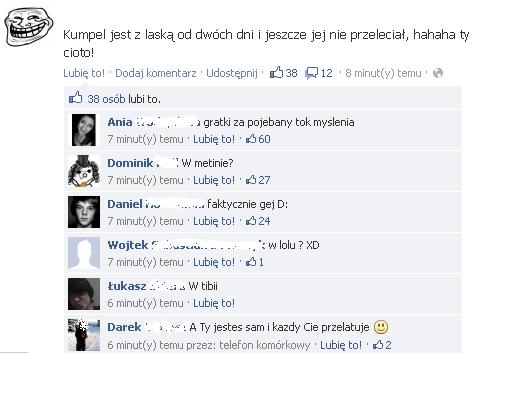
Task: Click the like count 24 on Daniel's comment
Action: pyautogui.click(x=264, y=221)
